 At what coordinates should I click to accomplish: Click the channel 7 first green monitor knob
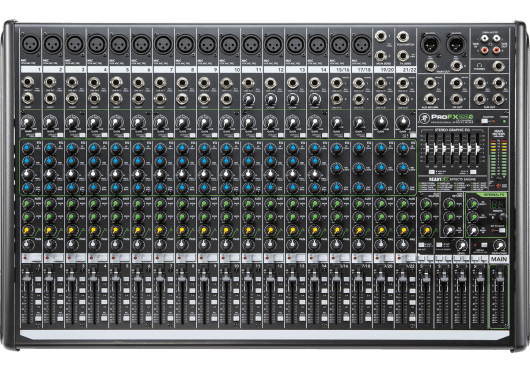[160, 204]
